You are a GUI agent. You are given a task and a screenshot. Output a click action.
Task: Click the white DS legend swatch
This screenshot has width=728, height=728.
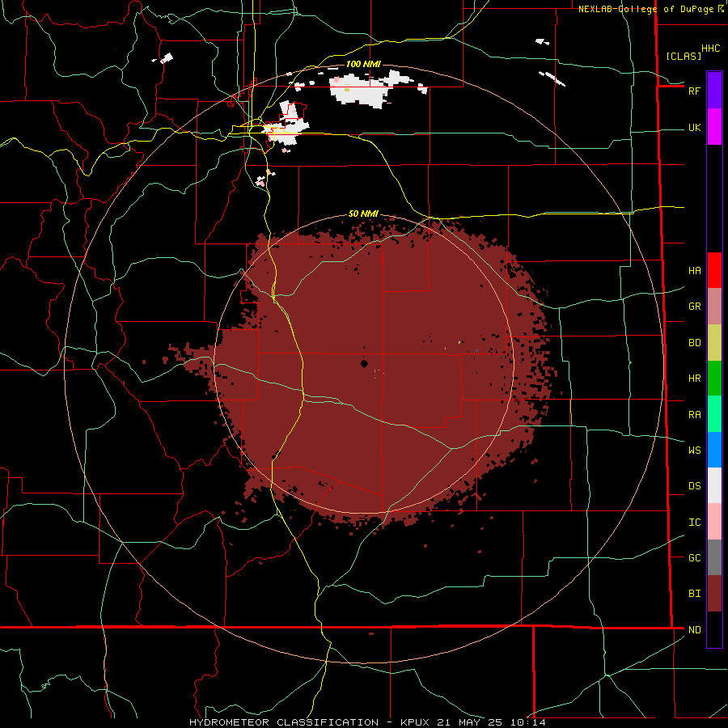tap(714, 485)
